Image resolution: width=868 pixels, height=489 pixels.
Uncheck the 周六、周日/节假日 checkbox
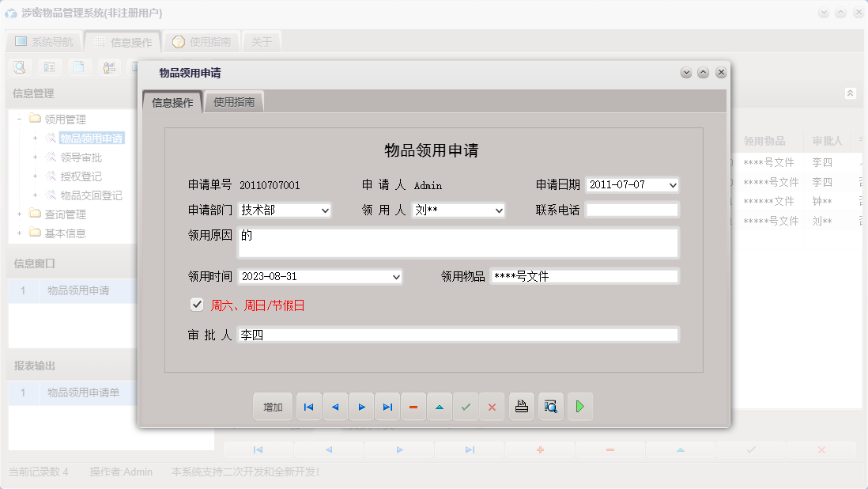point(196,304)
